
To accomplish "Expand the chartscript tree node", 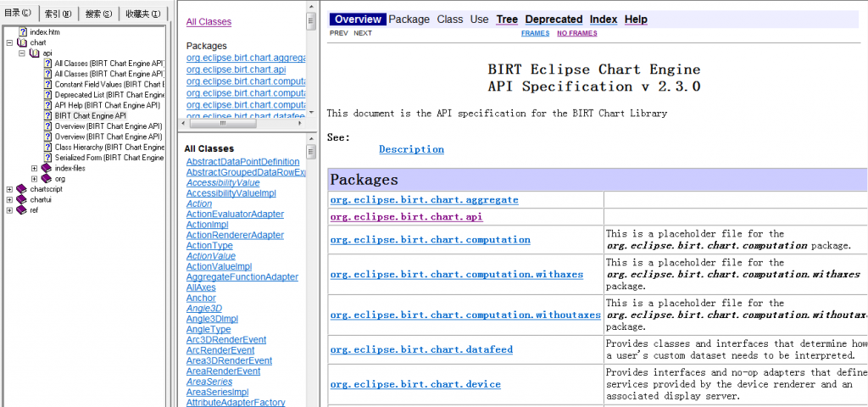I will click(x=9, y=189).
